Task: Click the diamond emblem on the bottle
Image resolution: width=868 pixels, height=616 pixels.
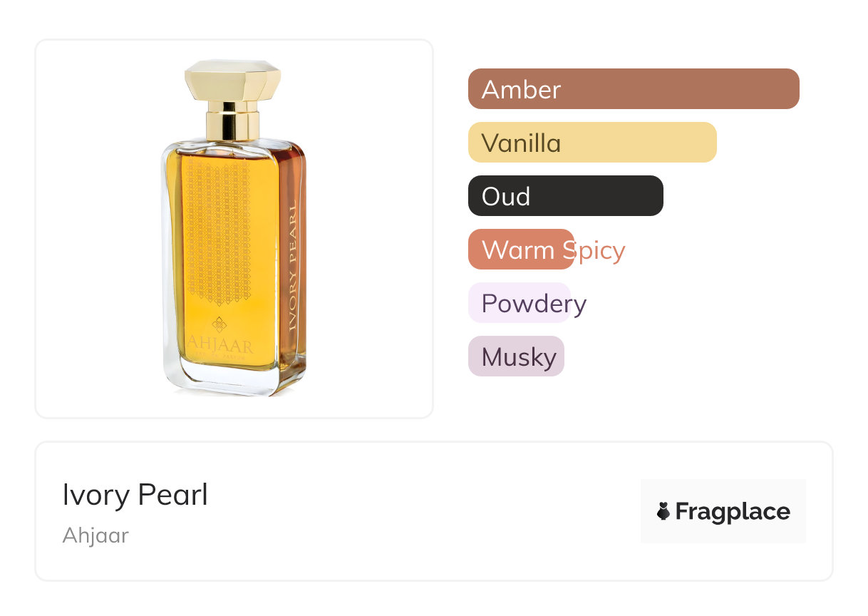Action: point(219,324)
